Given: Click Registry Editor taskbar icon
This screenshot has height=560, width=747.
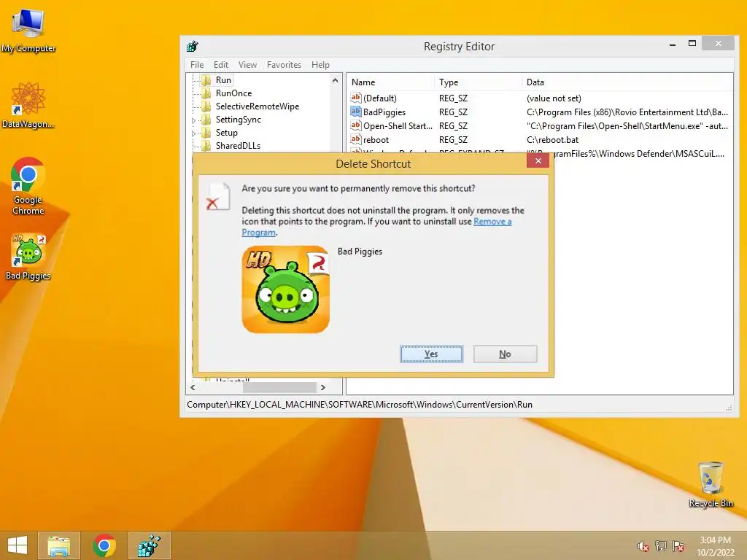Looking at the screenshot, I should pos(149,545).
